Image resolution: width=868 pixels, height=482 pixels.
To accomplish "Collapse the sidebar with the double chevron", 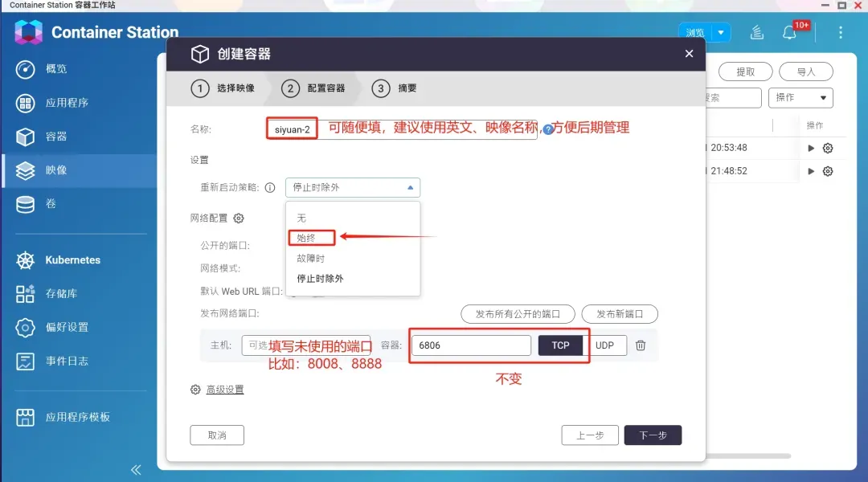I will 136,470.
